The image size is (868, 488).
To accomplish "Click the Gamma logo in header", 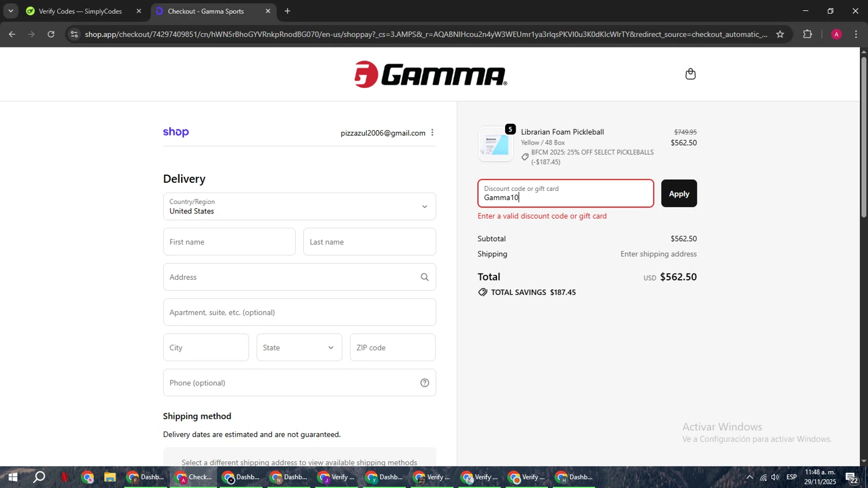I will (431, 75).
